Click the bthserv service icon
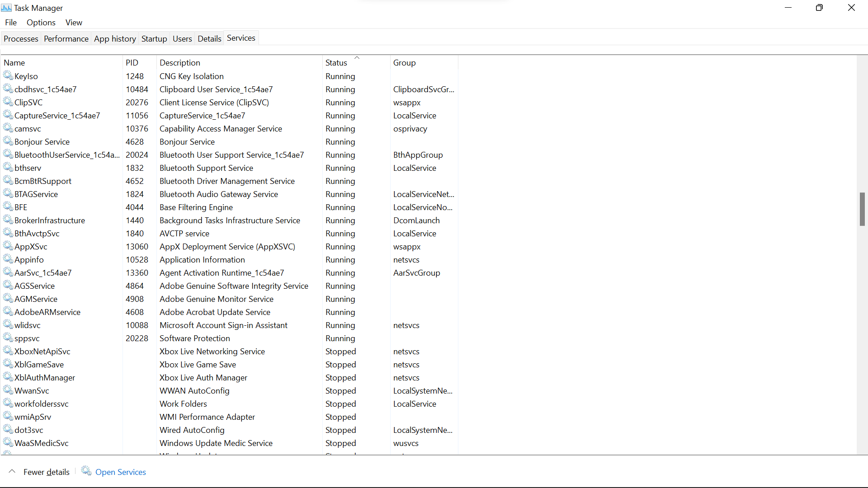The height and width of the screenshot is (488, 868). tap(8, 167)
